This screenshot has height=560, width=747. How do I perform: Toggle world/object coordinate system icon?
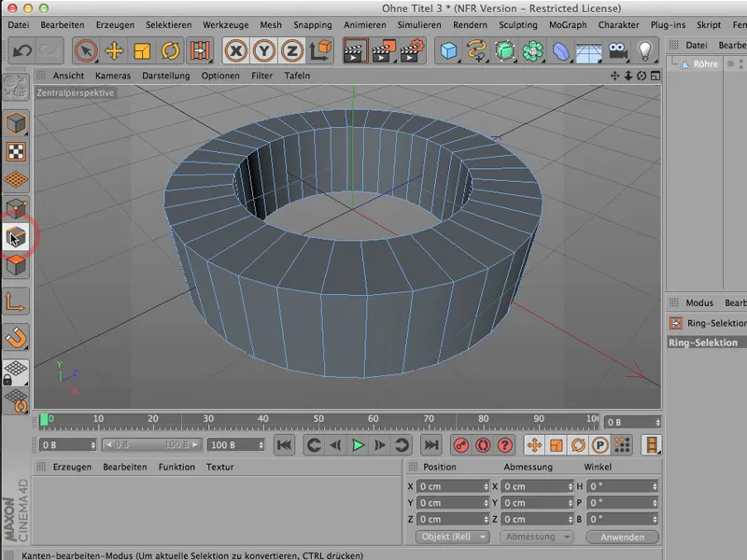pos(320,50)
